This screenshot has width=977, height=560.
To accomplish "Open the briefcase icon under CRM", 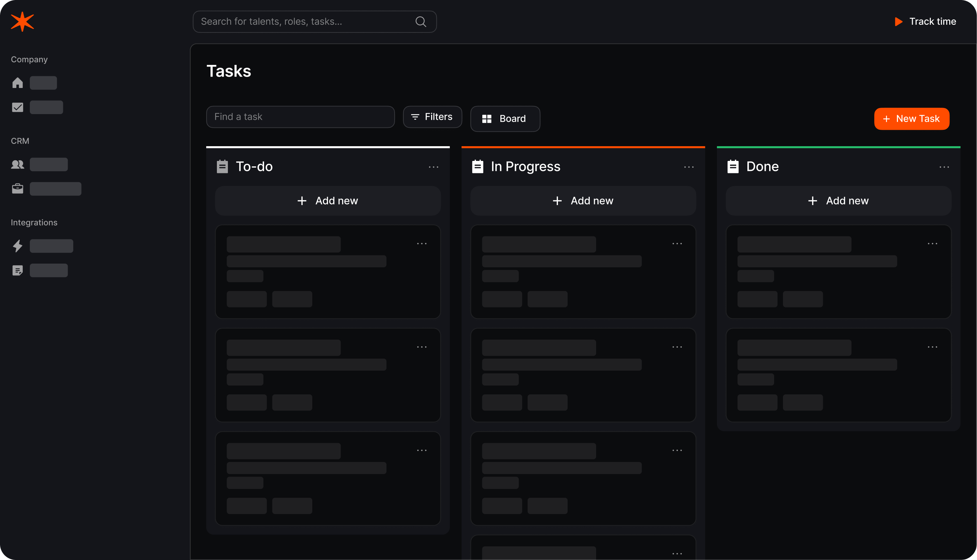I will click(17, 189).
